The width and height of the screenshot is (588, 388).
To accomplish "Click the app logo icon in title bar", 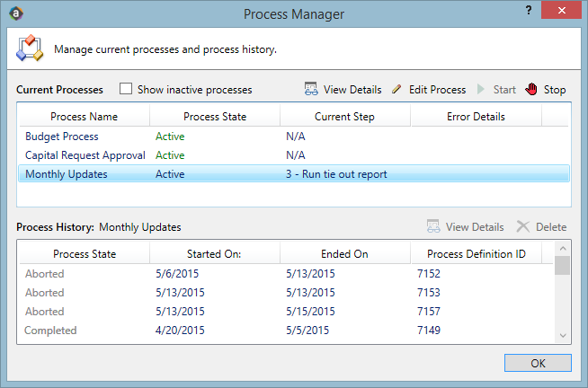I will (x=16, y=13).
